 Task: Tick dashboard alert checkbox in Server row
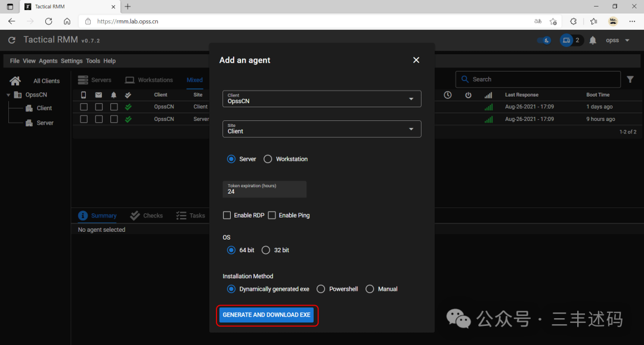(114, 119)
